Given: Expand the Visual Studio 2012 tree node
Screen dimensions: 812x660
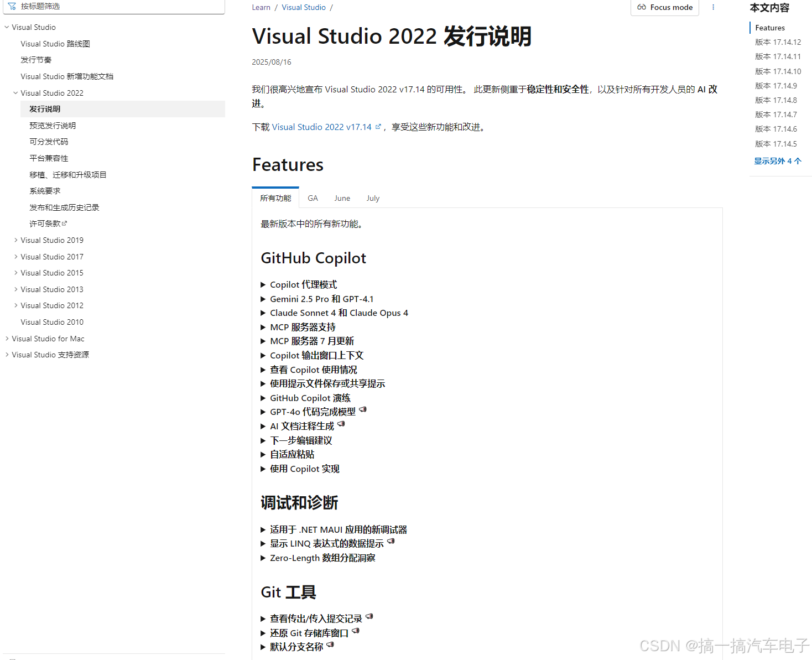Looking at the screenshot, I should tap(15, 305).
